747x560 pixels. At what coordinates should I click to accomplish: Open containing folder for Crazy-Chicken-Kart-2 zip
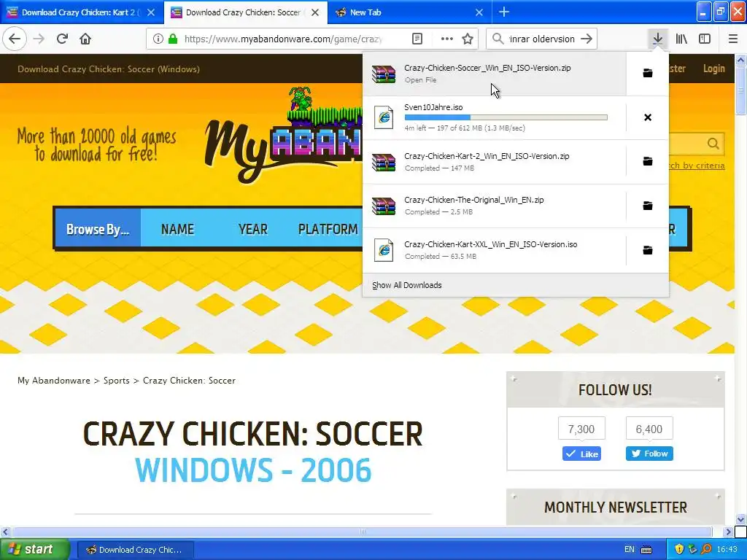[648, 161]
